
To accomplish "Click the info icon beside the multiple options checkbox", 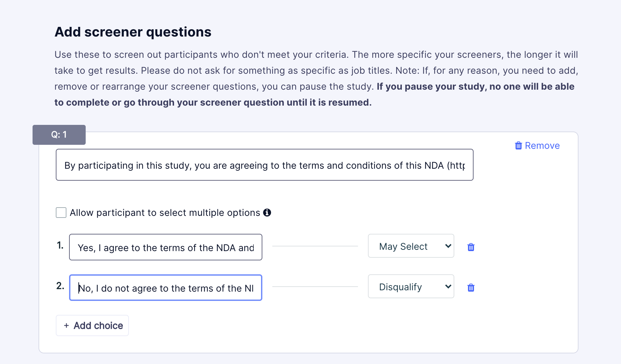I will [267, 213].
